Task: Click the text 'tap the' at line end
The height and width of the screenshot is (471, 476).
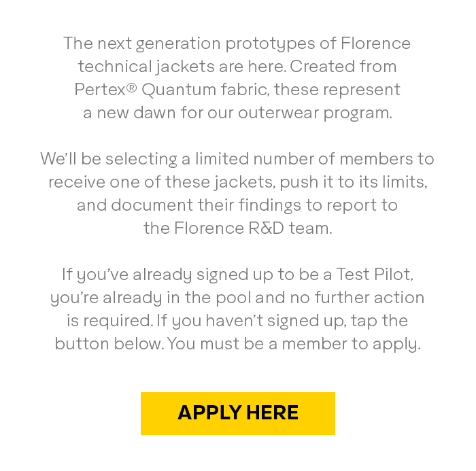Action: [379, 321]
